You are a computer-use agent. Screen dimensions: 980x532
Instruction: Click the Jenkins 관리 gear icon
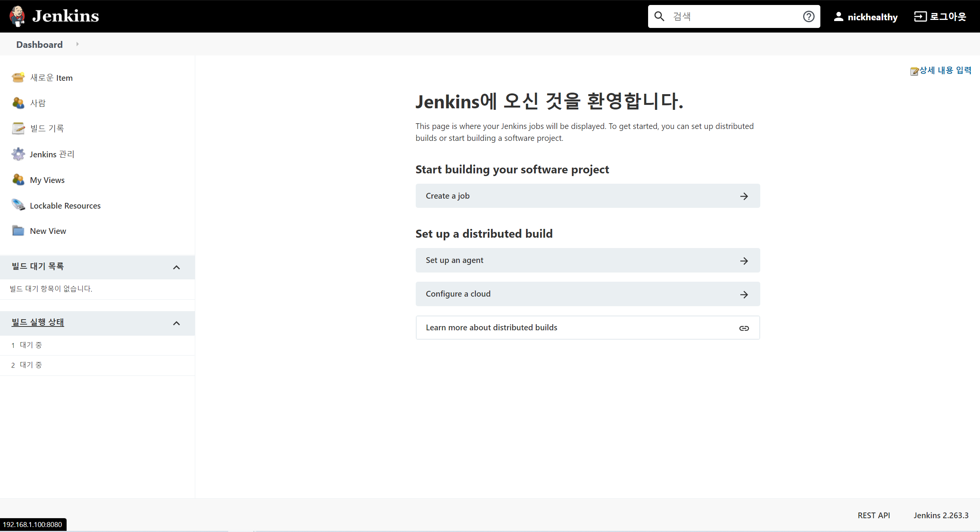click(18, 154)
